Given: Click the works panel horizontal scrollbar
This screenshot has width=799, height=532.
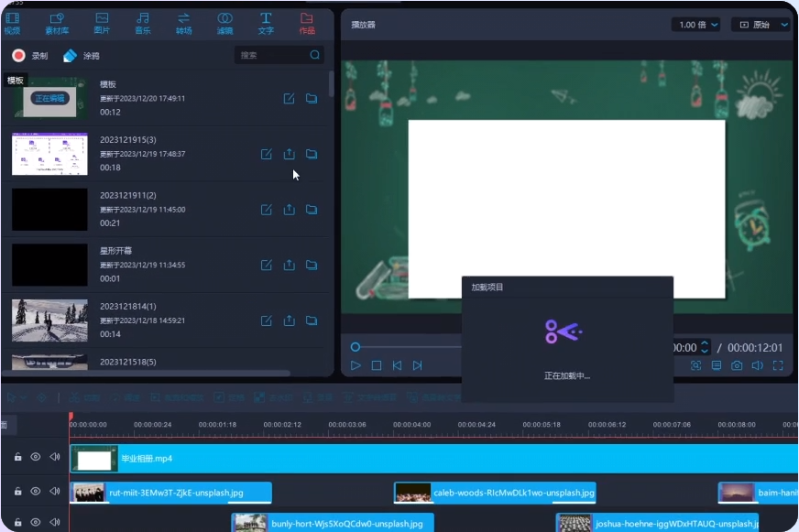Looking at the screenshot, I should coord(147,374).
